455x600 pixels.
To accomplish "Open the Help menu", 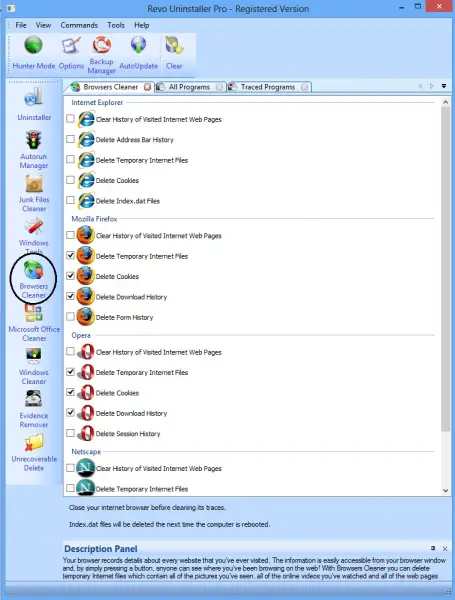I will click(x=142, y=25).
